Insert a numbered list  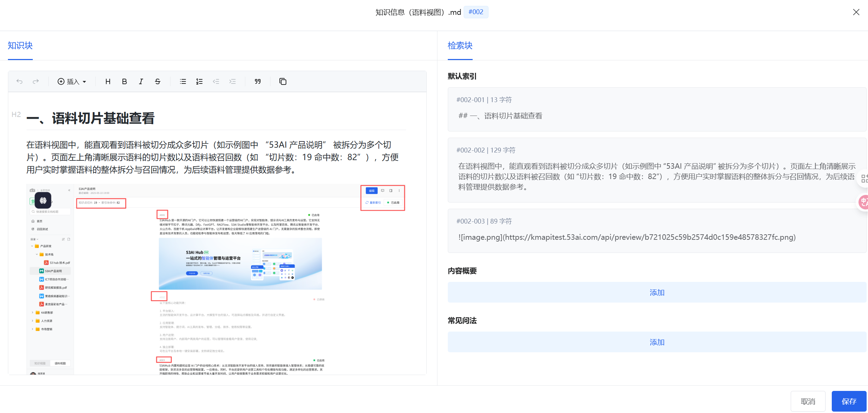pyautogui.click(x=199, y=81)
